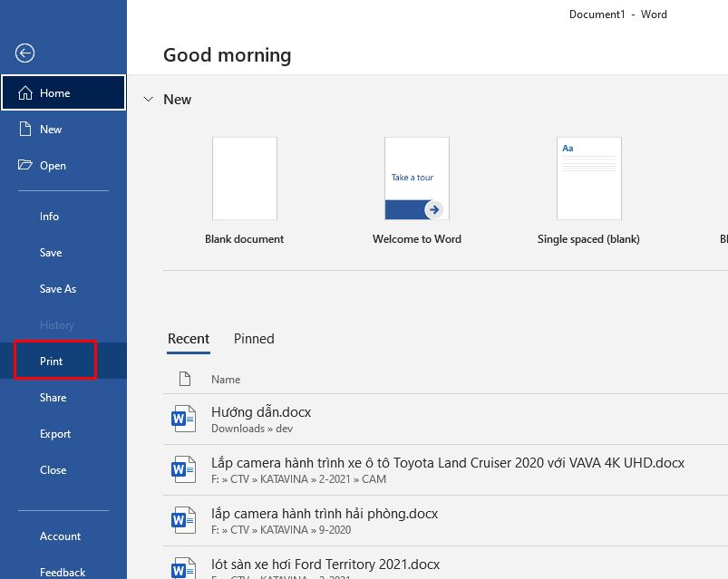Open the Welcome to Word template
The height and width of the screenshot is (579, 728).
(x=417, y=179)
